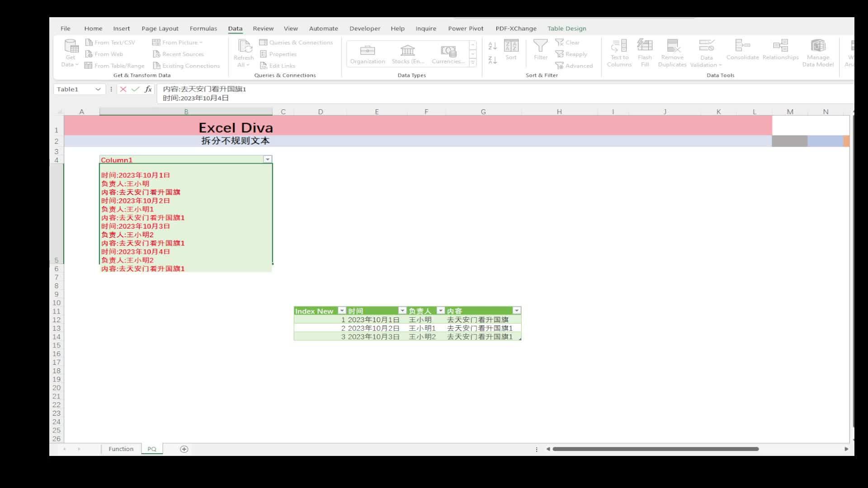868x488 pixels.
Task: Open Manage Data Model
Action: [x=818, y=53]
